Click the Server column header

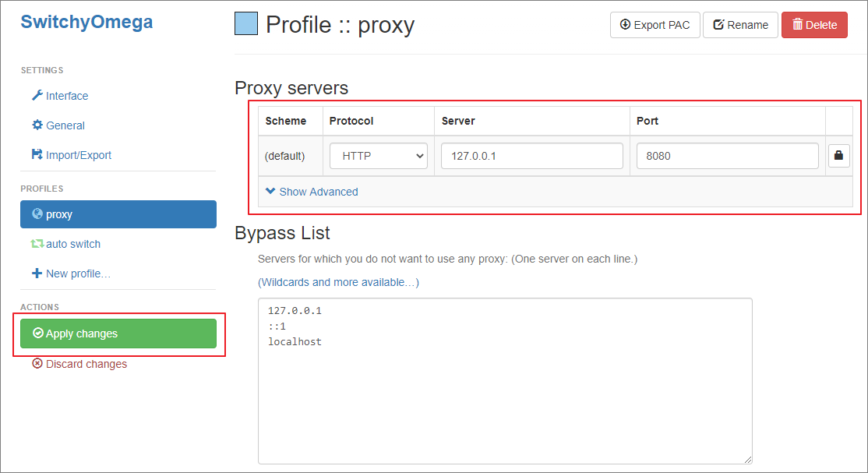click(x=458, y=121)
